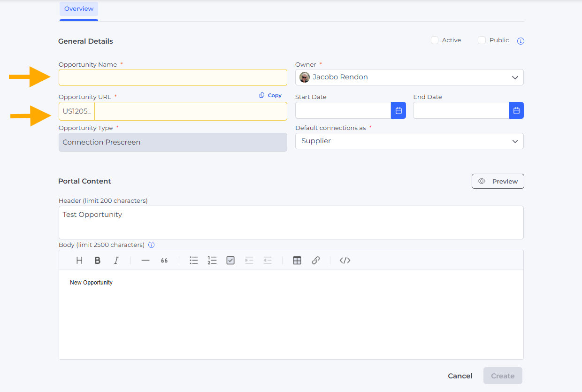Apply italic formatting in body editor
The height and width of the screenshot is (392, 582).
(116, 261)
